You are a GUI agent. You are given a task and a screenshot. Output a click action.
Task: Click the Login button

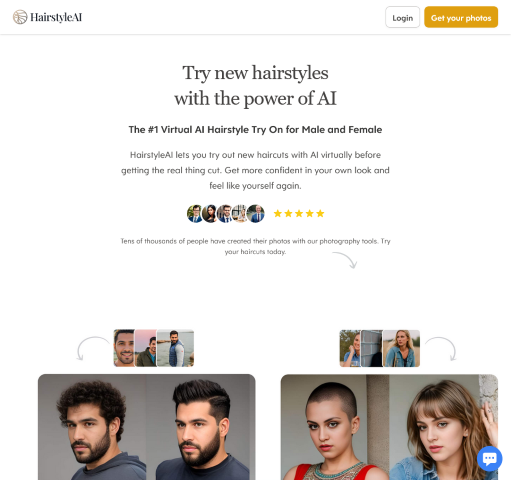click(x=402, y=17)
